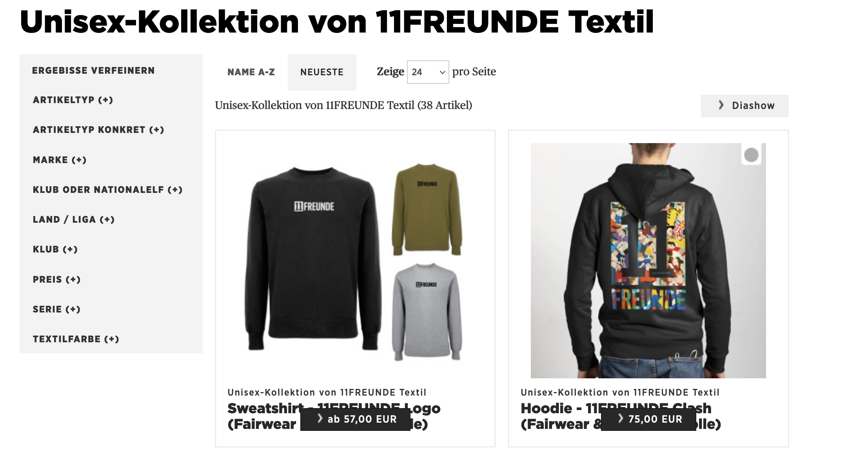Open the Diashow slideshow view
Screen dimensions: 868x454
[745, 106]
